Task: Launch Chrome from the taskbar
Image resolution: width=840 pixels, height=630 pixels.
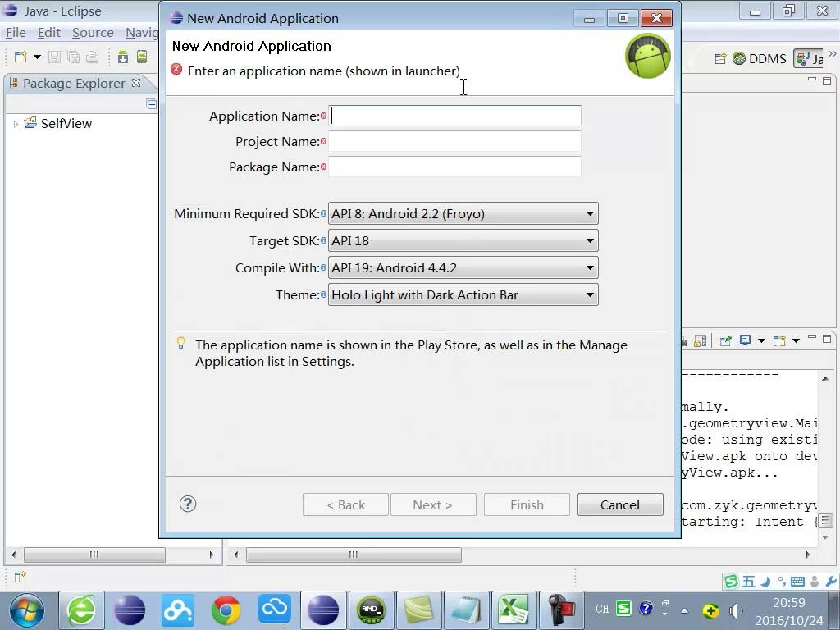Action: (226, 610)
